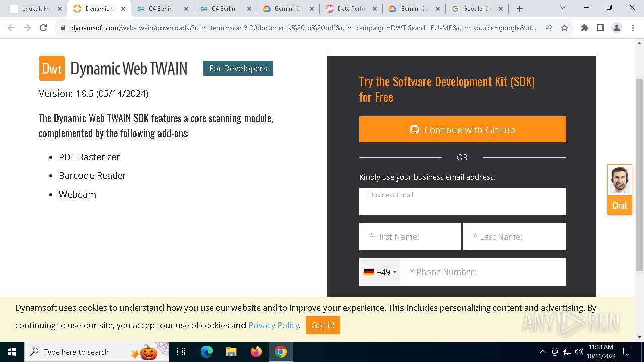Launch Microsoft Edge from taskbar
Screen dimensions: 644x362
(207, 352)
